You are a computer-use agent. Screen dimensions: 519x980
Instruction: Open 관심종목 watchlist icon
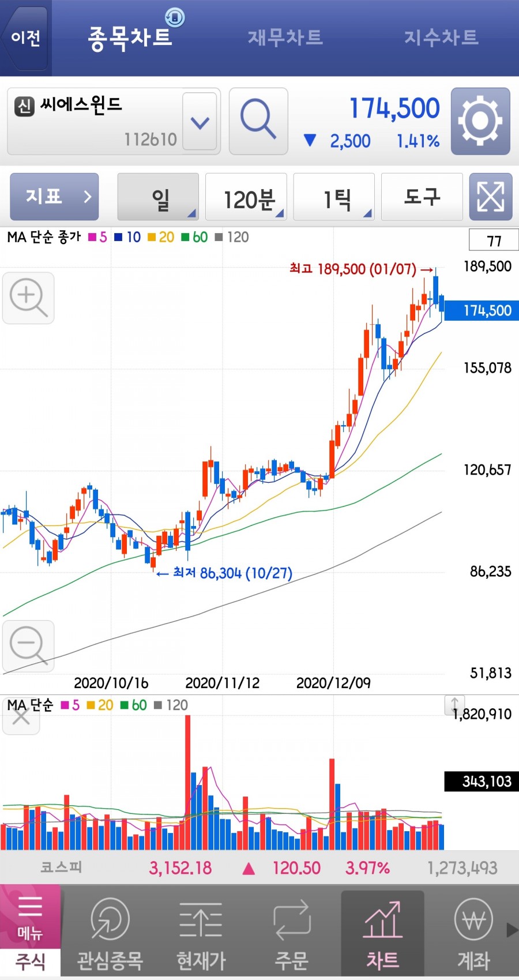click(x=110, y=933)
